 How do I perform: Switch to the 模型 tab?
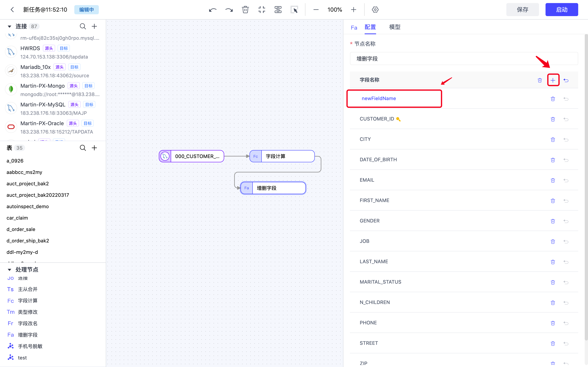click(x=395, y=27)
